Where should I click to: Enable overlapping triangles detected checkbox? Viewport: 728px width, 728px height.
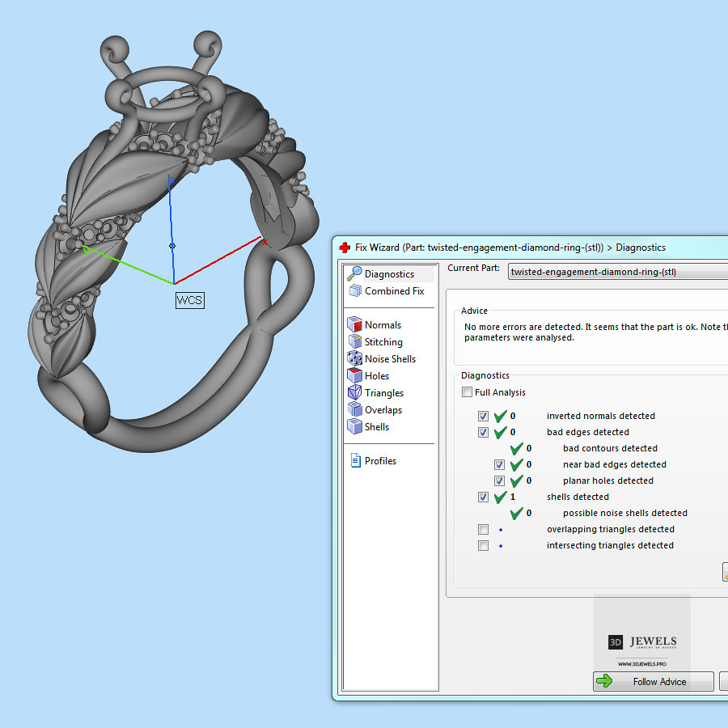[x=484, y=529]
